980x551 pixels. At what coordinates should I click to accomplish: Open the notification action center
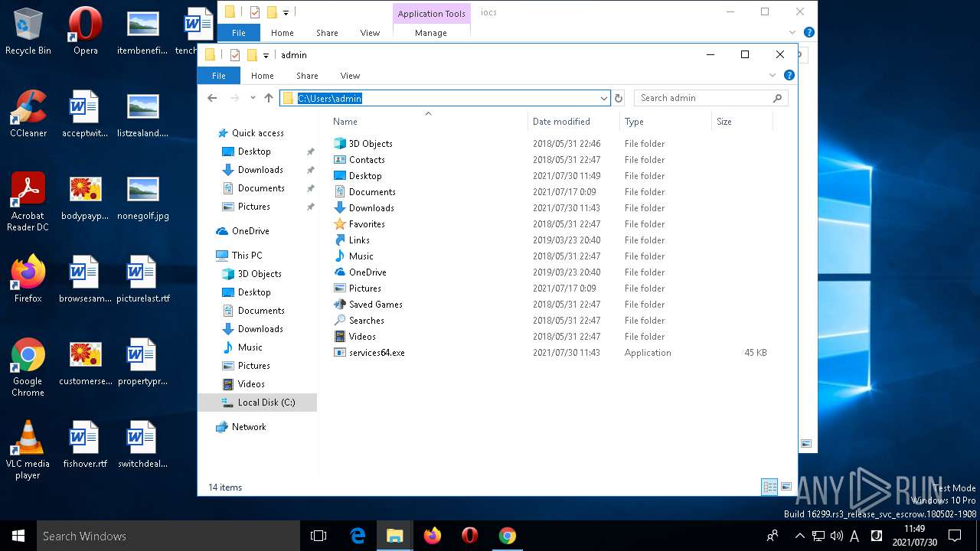(x=955, y=536)
